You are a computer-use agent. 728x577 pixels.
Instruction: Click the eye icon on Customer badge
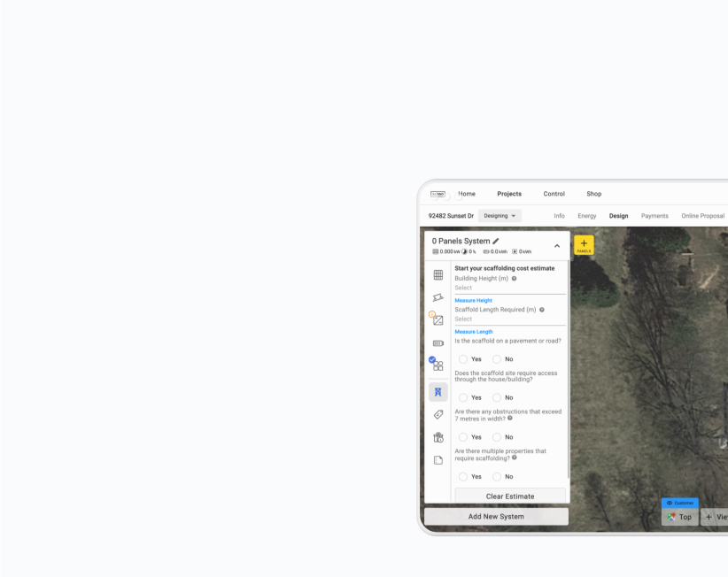click(669, 503)
